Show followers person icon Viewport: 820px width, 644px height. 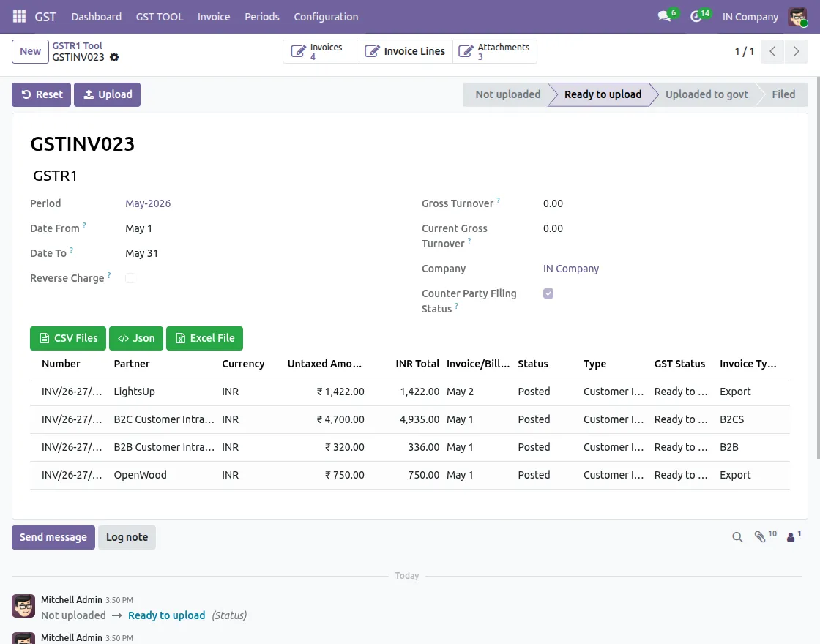coord(791,537)
